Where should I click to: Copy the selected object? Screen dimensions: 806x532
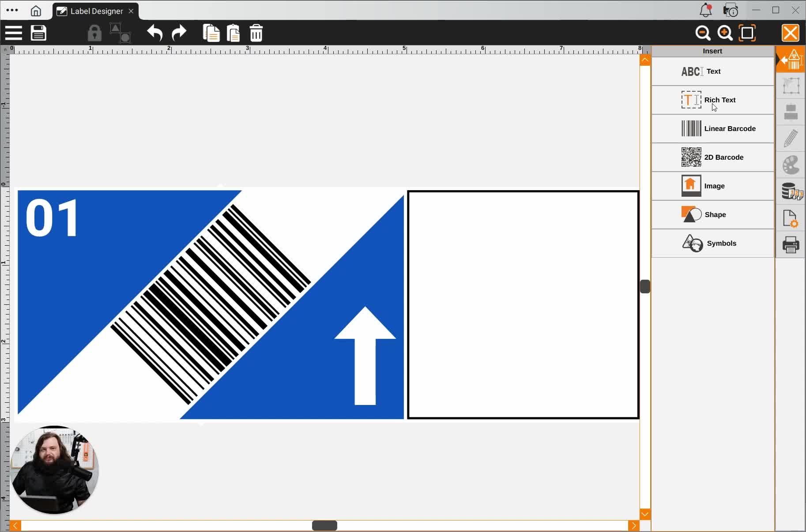211,33
